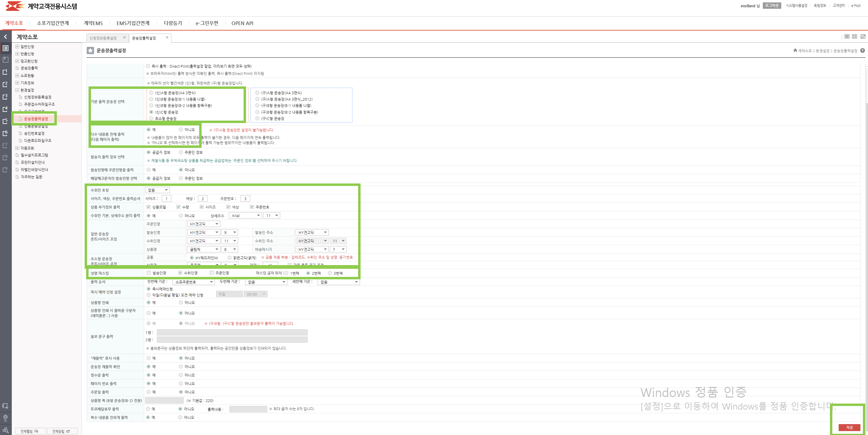Select (신)A형 운송장(A4 3면식) radio option

coord(151,93)
